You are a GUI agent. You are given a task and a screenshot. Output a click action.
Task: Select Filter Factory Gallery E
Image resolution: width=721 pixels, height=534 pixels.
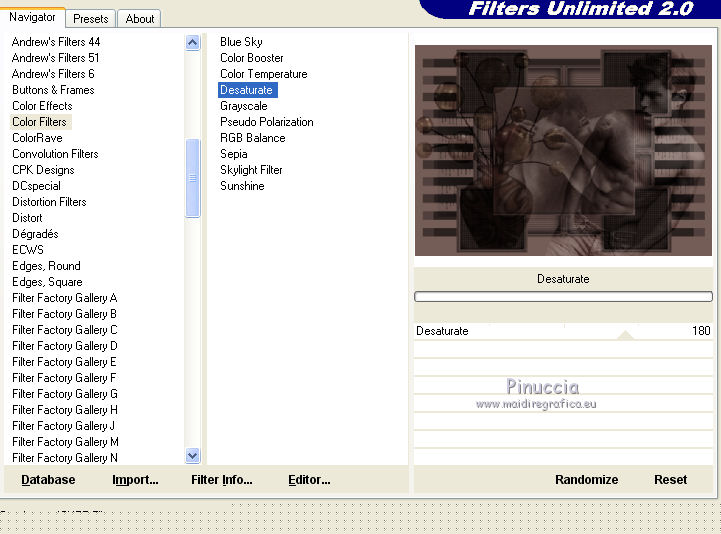(x=64, y=362)
